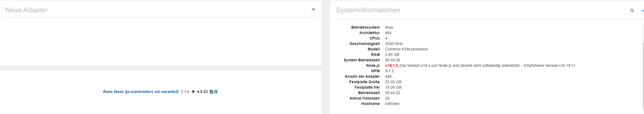
Task: Collapse the Neue Adapter panel
Action: (x=313, y=10)
